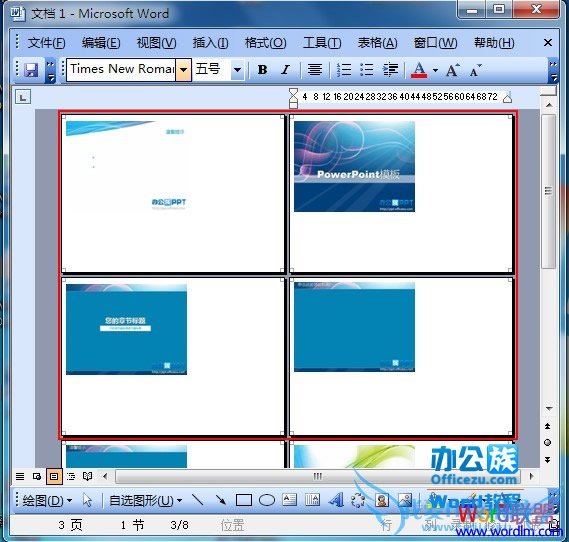569x542 pixels.
Task: Click the vertical scrollbar thumb
Action: point(549,191)
